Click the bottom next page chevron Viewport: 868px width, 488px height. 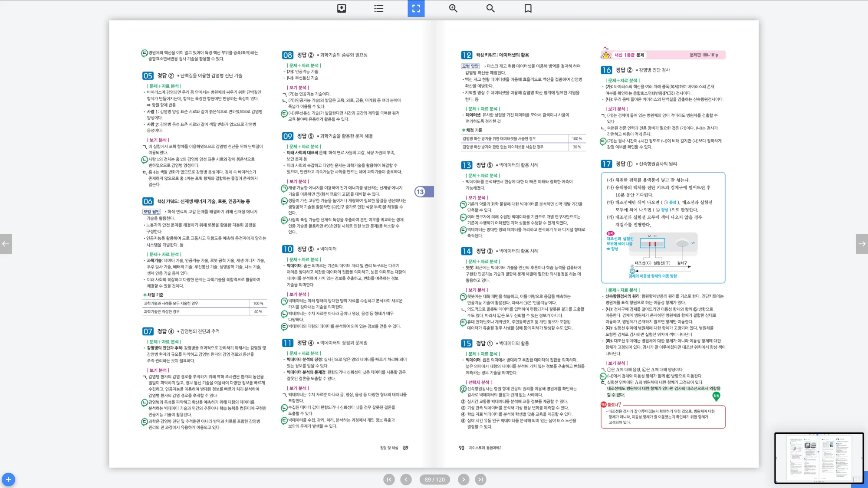point(464,479)
